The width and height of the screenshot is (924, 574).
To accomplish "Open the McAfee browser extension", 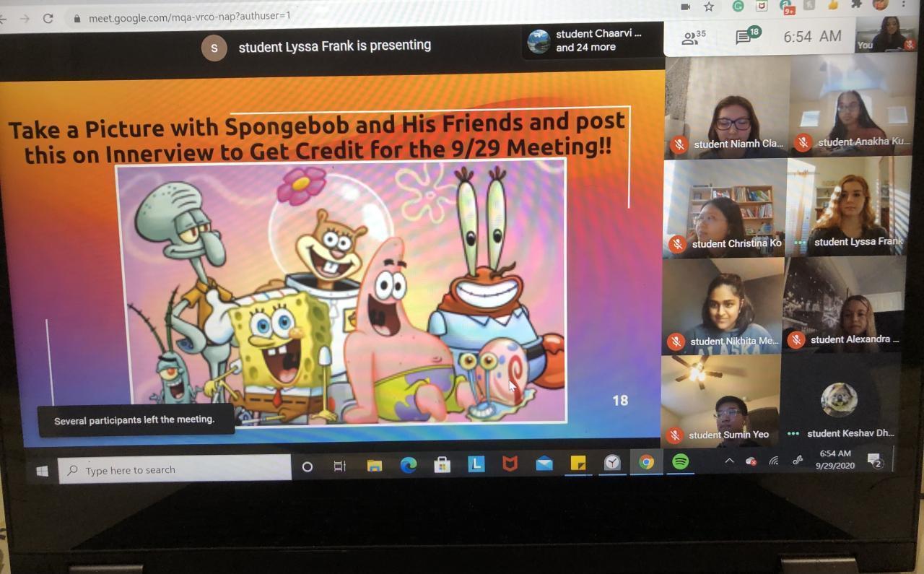I will 762,6.
